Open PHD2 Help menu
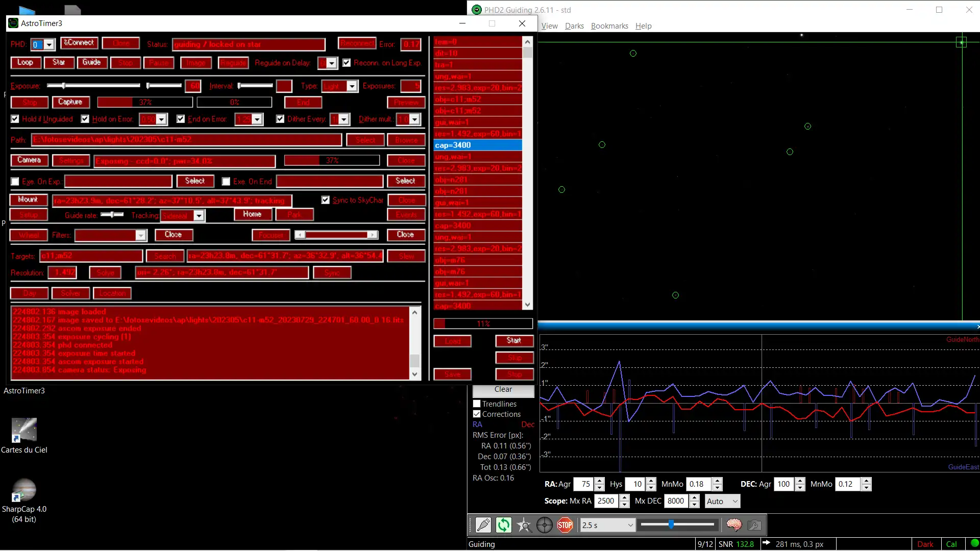Screen dimensions: 980x551 click(643, 26)
